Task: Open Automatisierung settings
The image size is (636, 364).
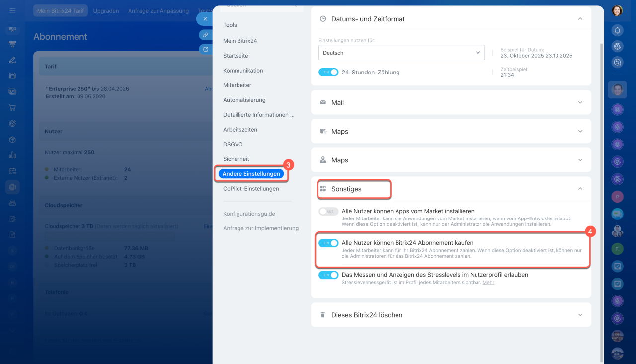Action: 244,100
